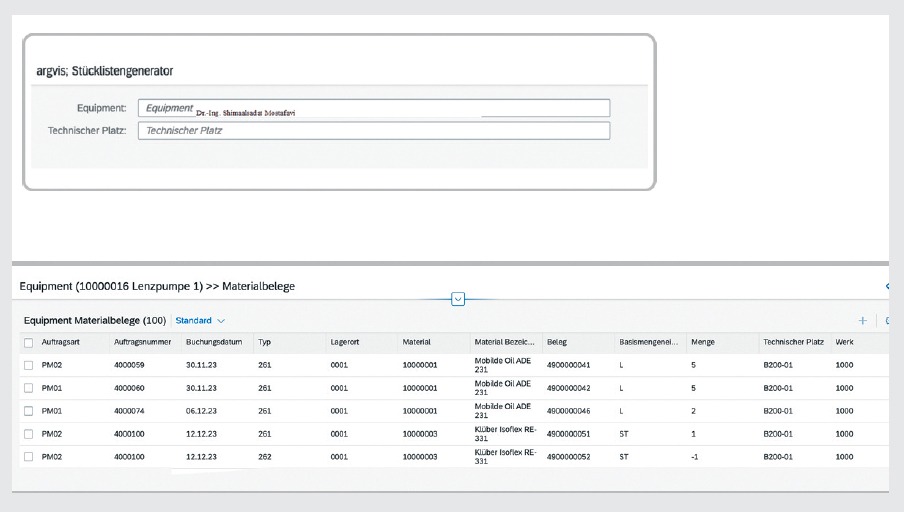904x512 pixels.
Task: Open the Material column header
Action: tap(416, 343)
